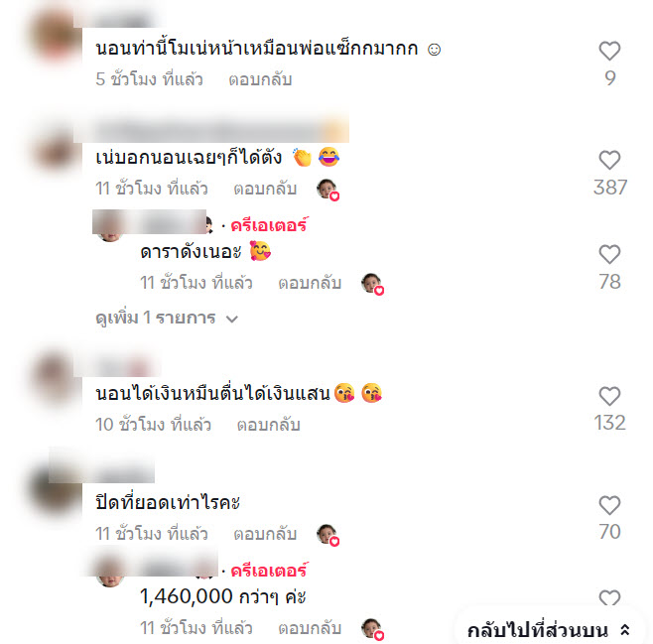Open the blurred avatar of the first commenter
The height and width of the screenshot is (644, 653).
[x=56, y=37]
